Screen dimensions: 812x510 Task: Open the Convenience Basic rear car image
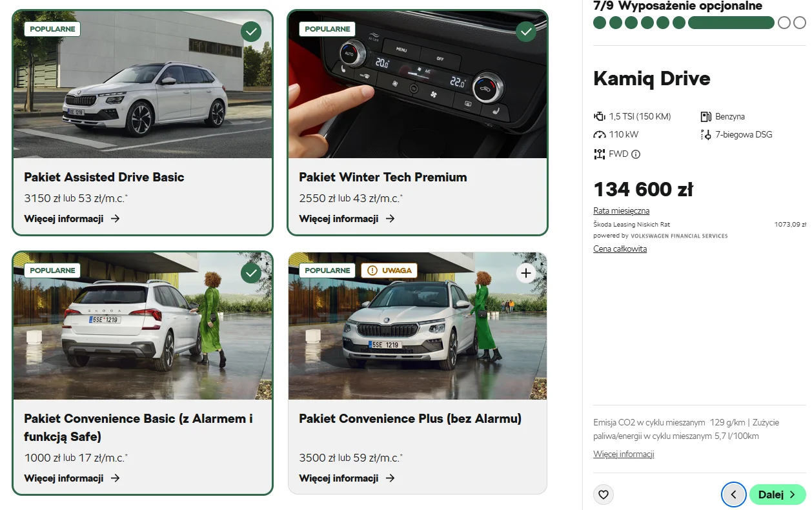[x=143, y=326]
